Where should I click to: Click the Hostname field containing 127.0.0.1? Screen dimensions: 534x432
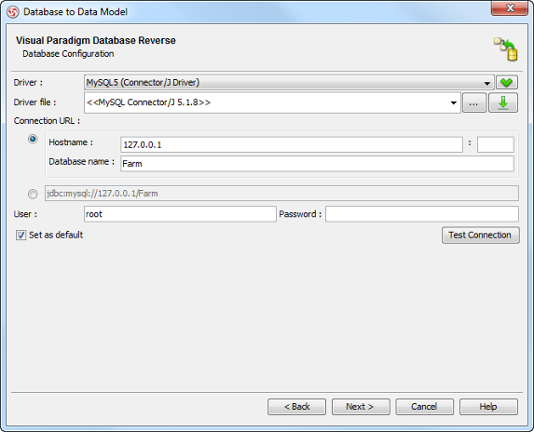[292, 145]
